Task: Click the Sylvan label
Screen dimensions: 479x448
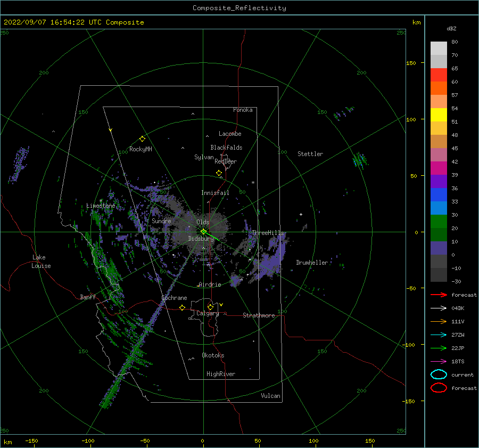Action: pos(204,157)
